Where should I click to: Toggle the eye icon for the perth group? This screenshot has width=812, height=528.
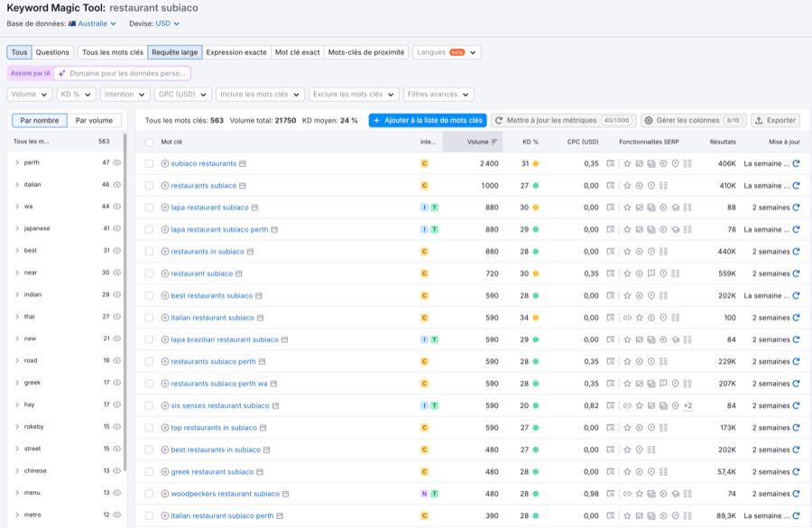pos(117,162)
